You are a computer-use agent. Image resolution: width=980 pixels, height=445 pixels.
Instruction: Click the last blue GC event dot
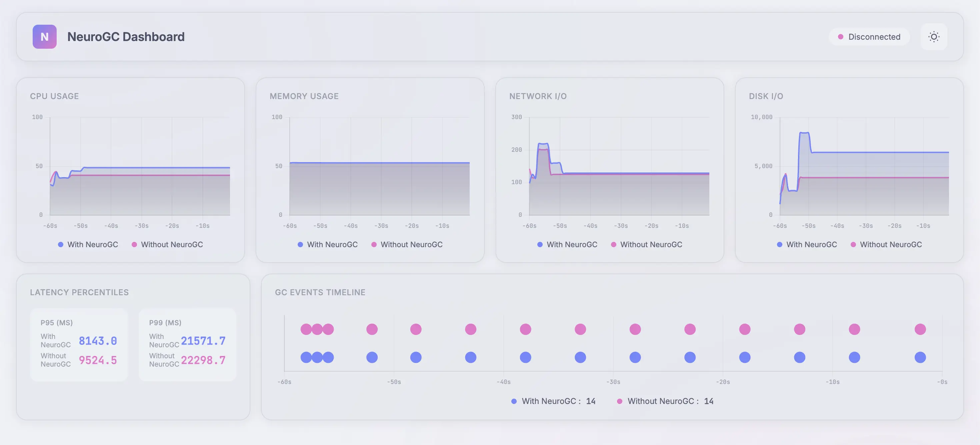920,357
